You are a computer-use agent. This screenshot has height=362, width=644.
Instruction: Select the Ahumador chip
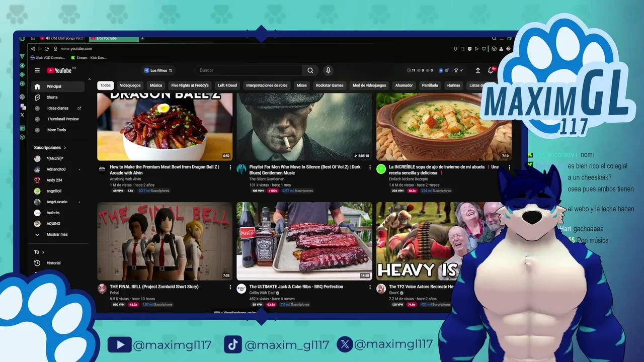[x=404, y=85]
